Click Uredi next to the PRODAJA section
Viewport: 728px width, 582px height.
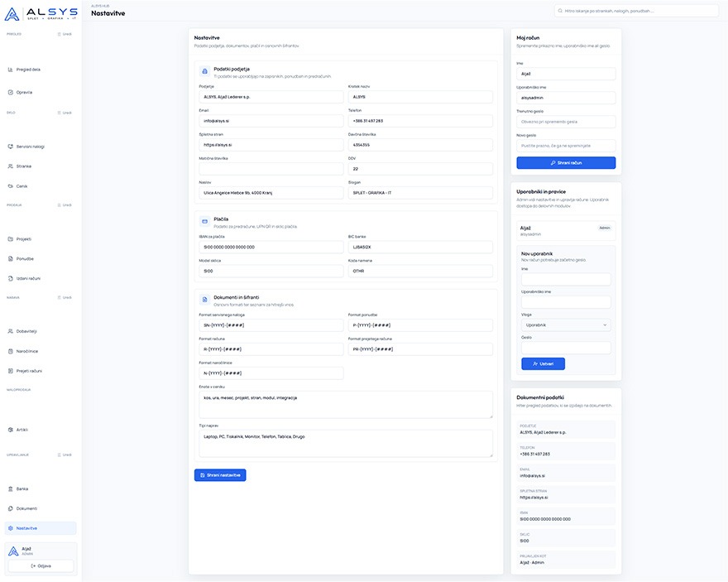coord(65,205)
